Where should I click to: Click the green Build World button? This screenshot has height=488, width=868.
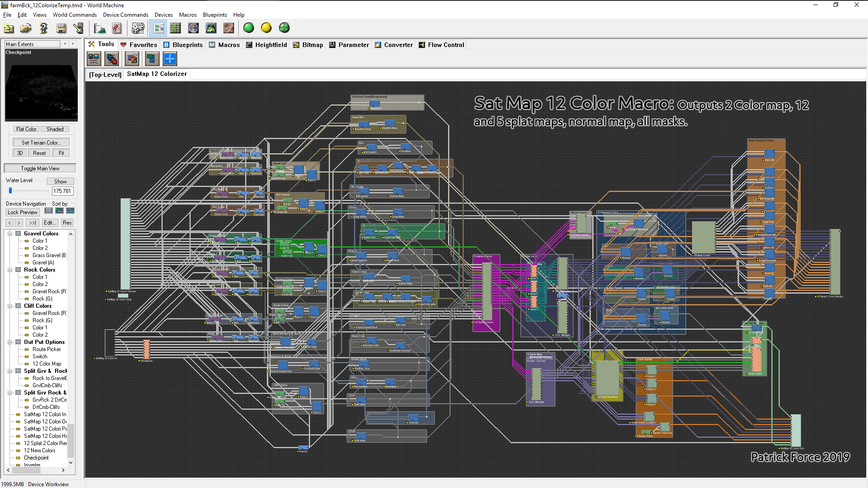point(249,28)
